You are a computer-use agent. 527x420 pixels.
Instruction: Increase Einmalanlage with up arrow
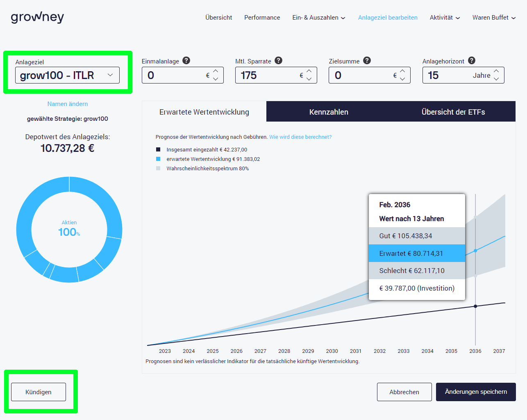click(x=216, y=71)
